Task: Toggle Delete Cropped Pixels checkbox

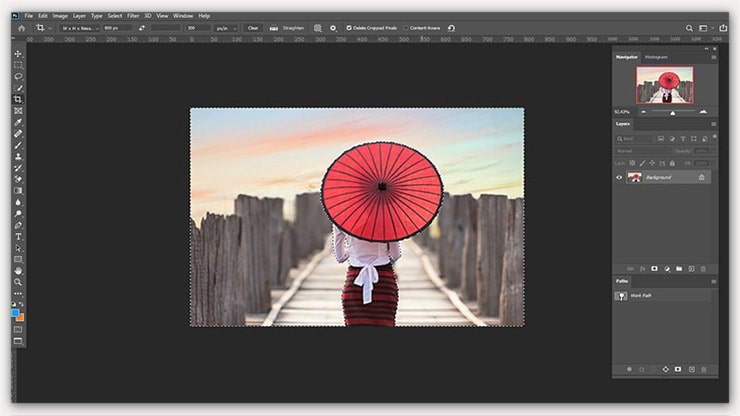Action: click(349, 28)
